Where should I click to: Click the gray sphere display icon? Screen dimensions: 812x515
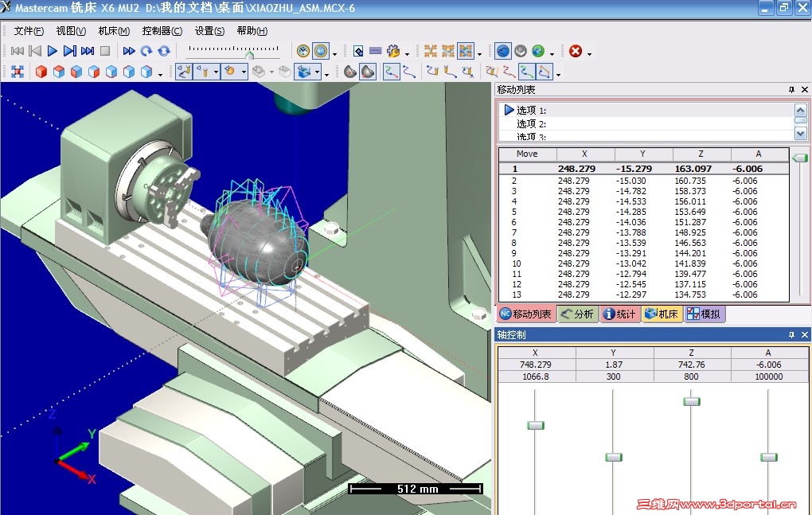(521, 51)
